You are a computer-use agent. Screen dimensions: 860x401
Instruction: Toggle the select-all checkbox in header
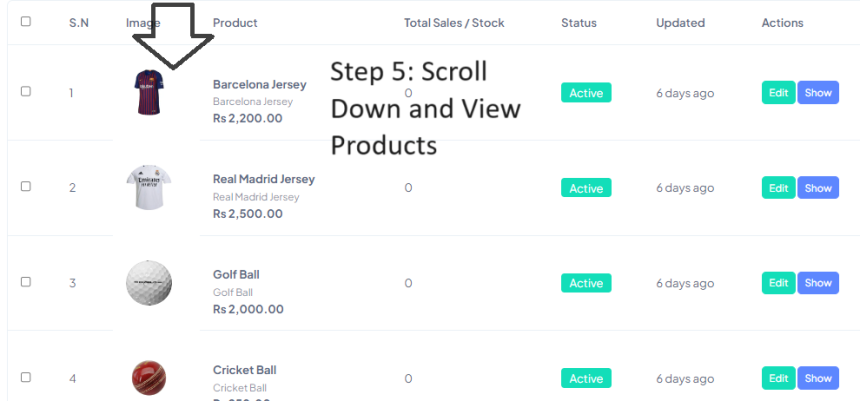26,21
